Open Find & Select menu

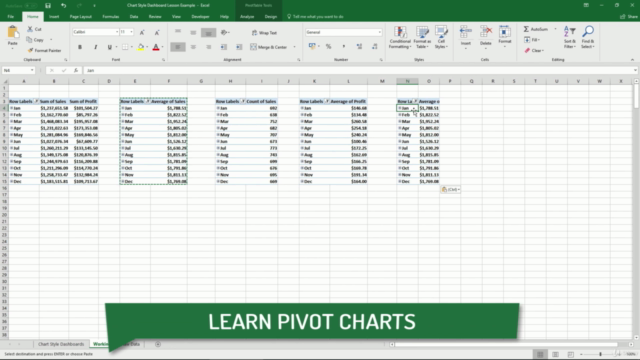click(x=588, y=37)
